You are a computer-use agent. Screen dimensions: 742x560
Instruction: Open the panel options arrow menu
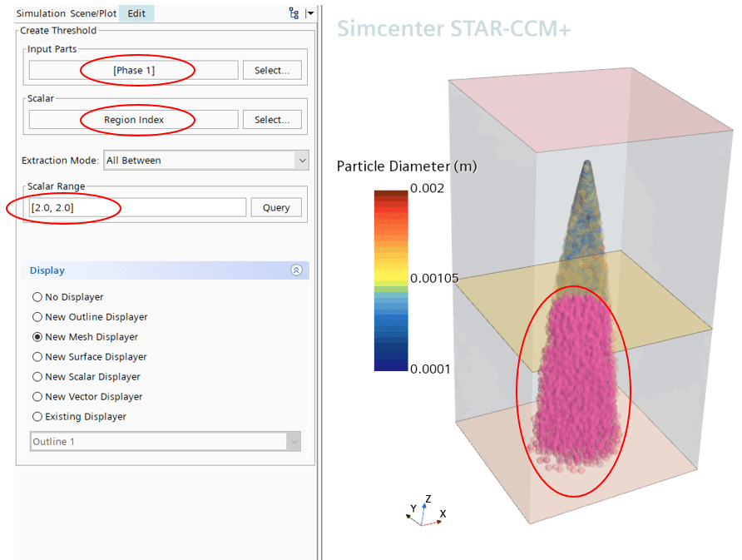pyautogui.click(x=309, y=13)
